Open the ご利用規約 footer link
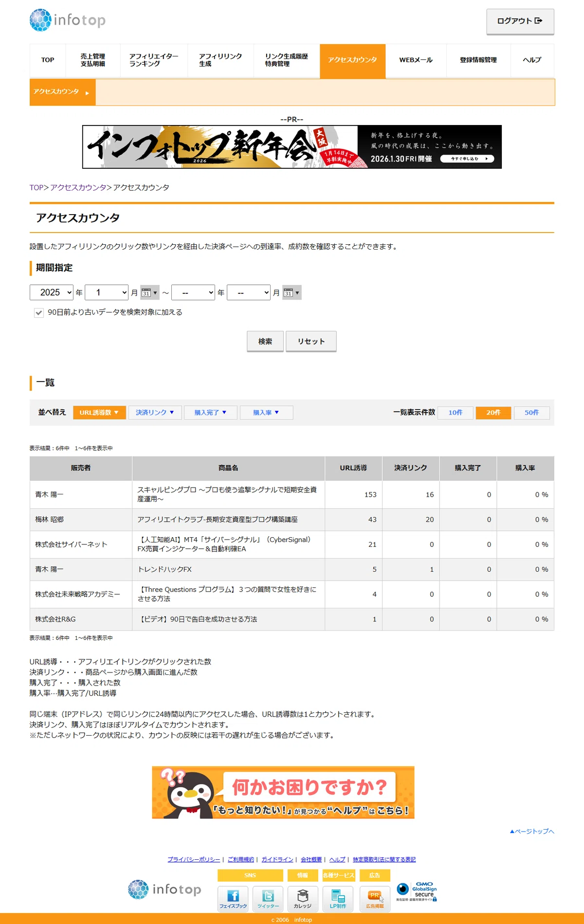The image size is (584, 924). 241,860
